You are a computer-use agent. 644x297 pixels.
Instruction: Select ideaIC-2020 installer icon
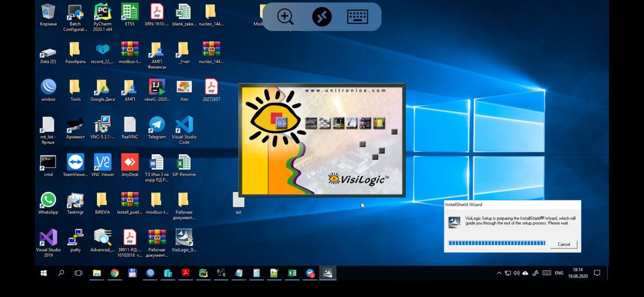pyautogui.click(x=157, y=90)
